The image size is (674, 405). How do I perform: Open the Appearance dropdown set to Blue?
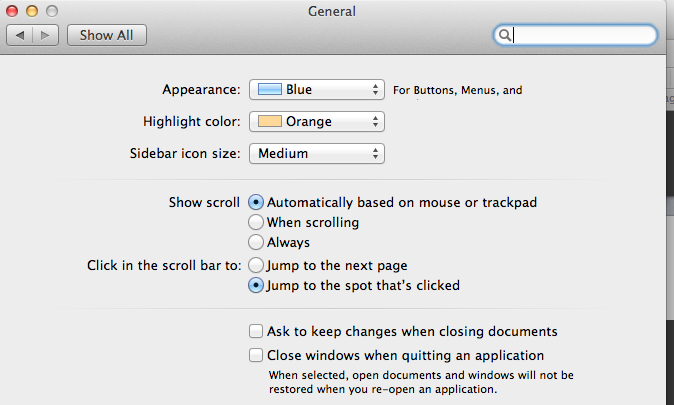(316, 90)
